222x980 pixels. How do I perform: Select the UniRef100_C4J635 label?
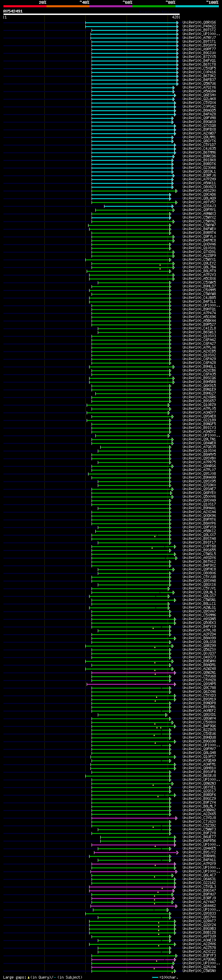(199, 148)
